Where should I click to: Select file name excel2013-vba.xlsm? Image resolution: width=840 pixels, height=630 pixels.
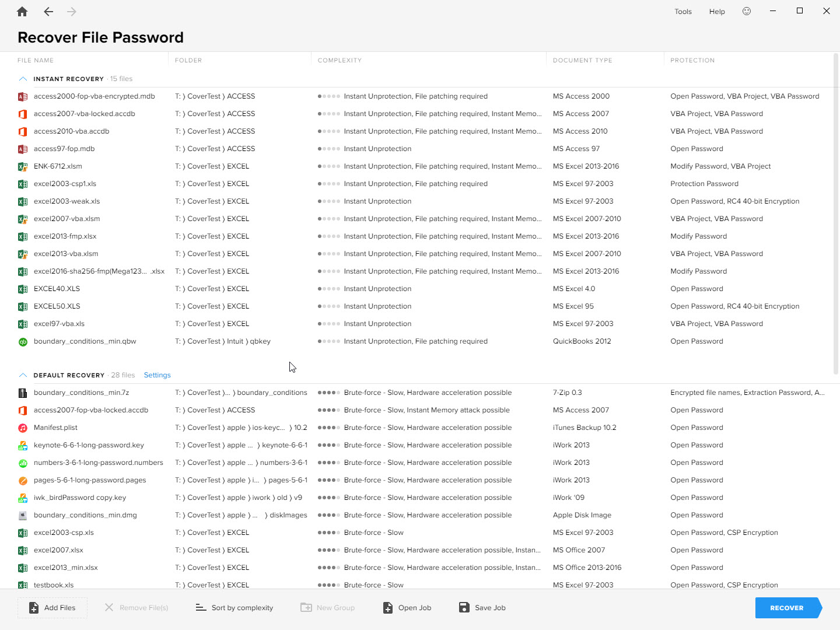[x=66, y=254]
